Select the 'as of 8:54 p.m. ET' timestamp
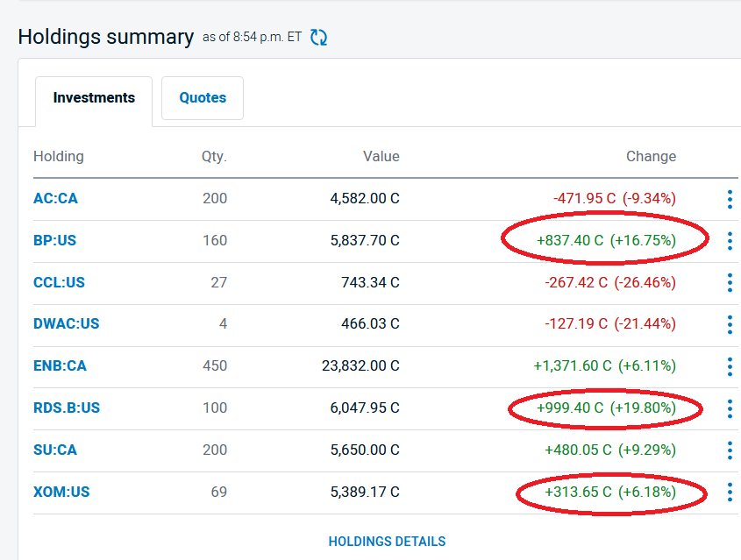 click(x=252, y=37)
